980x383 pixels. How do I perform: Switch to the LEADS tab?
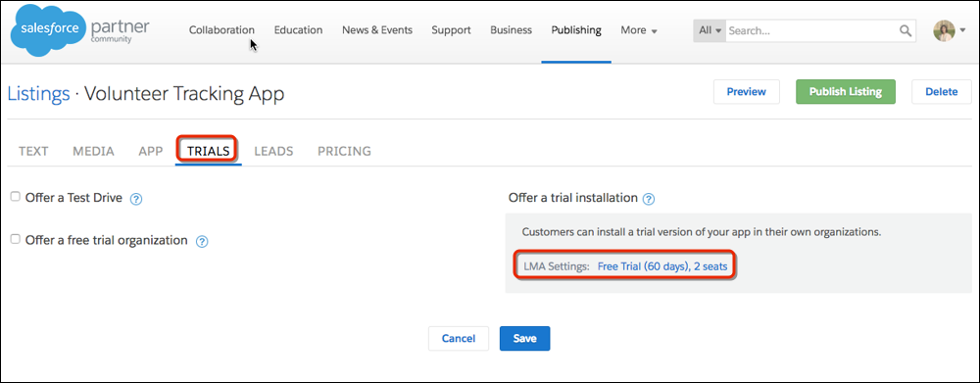pyautogui.click(x=273, y=151)
